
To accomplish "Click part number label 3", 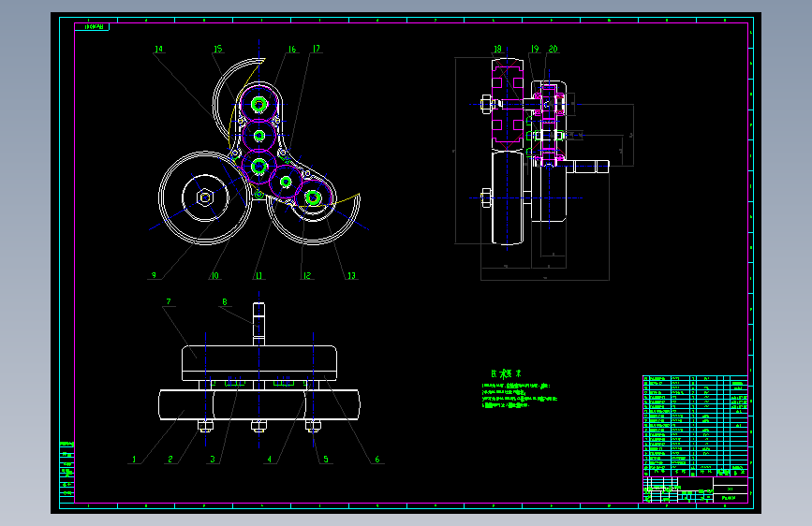I will (x=213, y=459).
